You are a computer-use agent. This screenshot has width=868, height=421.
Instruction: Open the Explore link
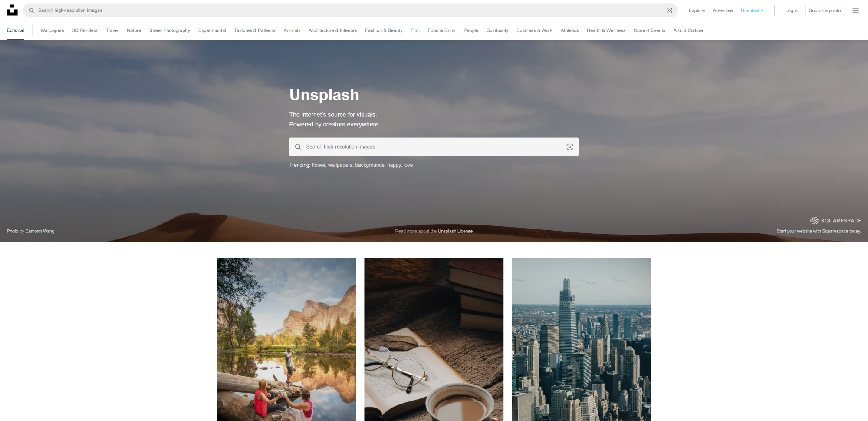[697, 10]
